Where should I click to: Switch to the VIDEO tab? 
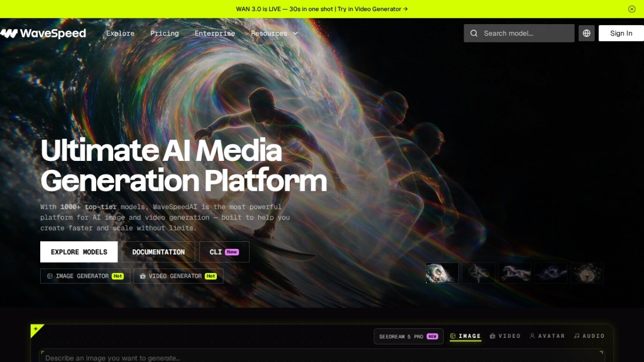[505, 336]
